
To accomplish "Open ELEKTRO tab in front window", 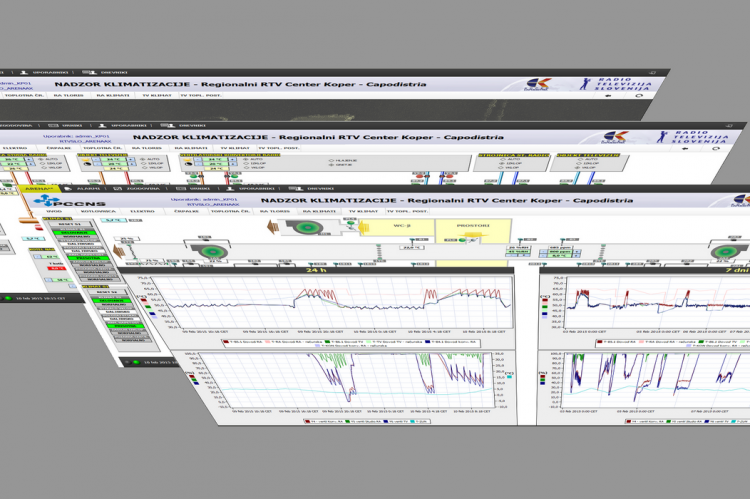I will (143, 211).
